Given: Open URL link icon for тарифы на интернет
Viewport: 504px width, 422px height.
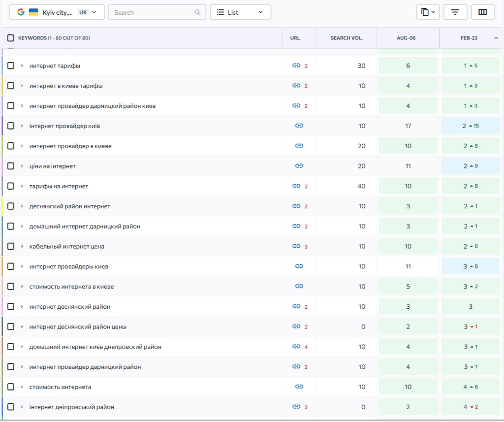Looking at the screenshot, I should tap(296, 186).
